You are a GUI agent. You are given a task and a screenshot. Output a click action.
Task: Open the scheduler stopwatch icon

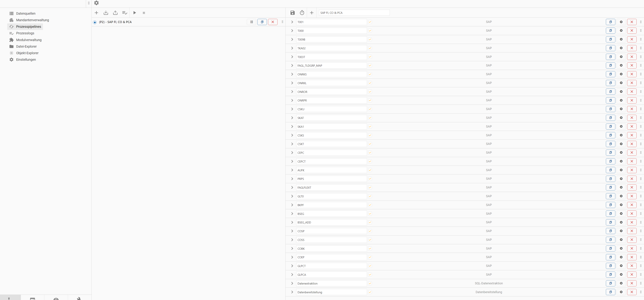coord(302,13)
